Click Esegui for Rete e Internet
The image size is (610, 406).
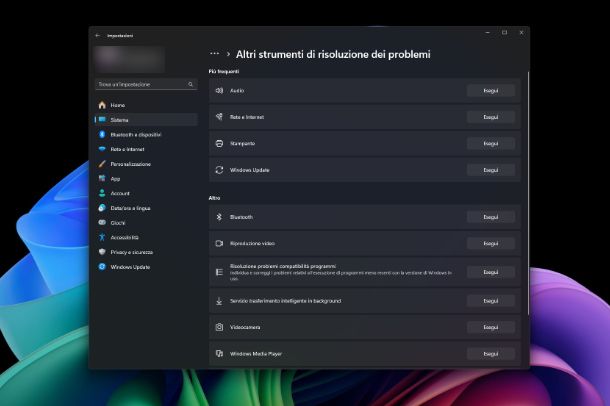pyautogui.click(x=491, y=117)
